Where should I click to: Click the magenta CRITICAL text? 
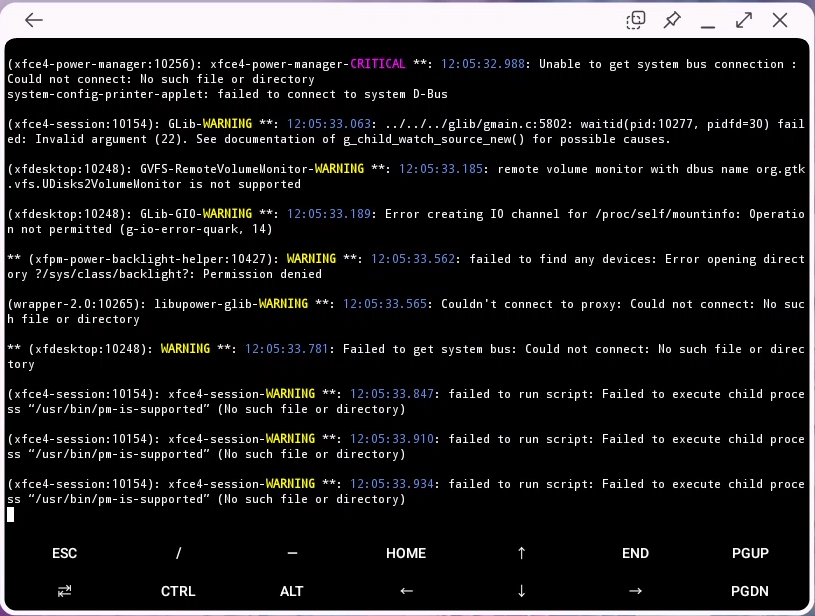coord(378,64)
